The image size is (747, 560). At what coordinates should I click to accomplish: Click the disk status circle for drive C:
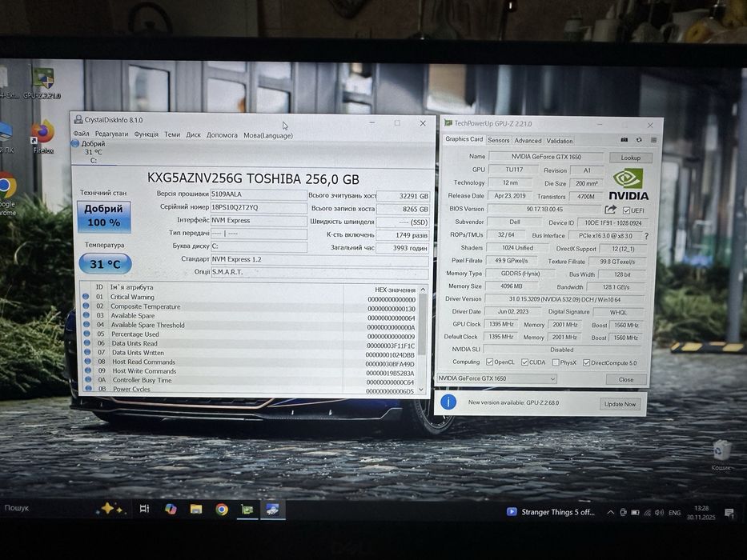74,143
